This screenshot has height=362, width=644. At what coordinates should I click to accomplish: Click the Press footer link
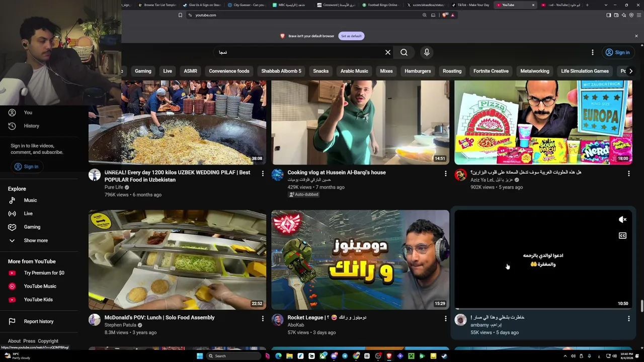29,341
